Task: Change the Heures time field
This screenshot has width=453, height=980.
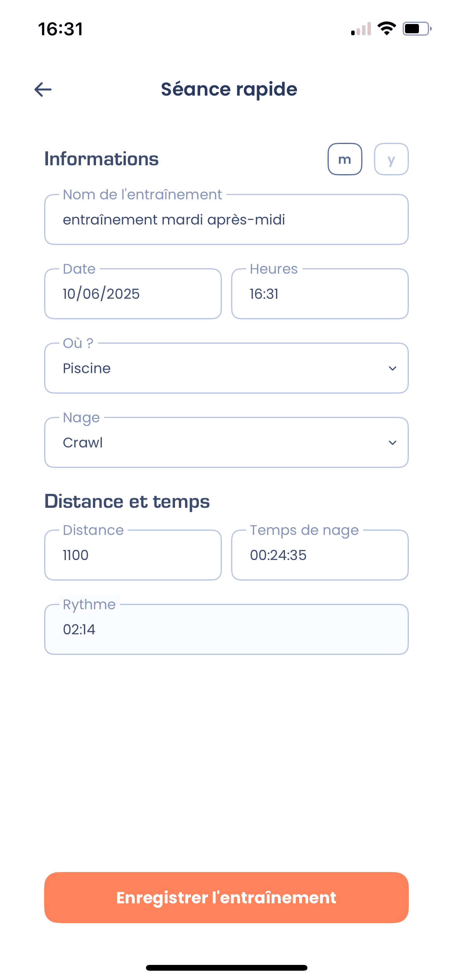Action: (319, 294)
